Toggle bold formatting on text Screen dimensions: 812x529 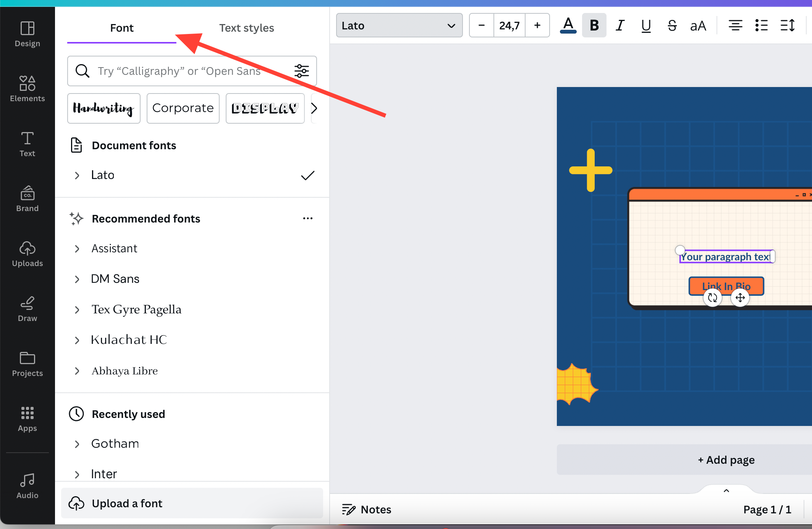pyautogui.click(x=594, y=25)
